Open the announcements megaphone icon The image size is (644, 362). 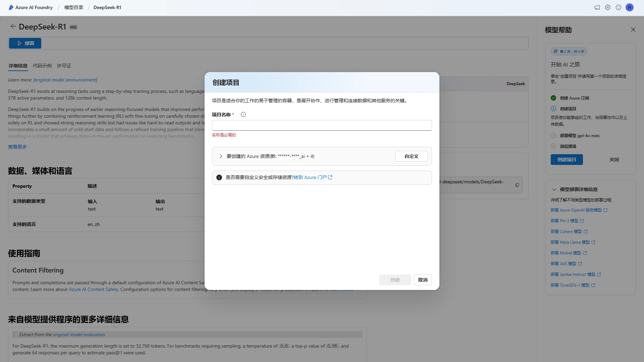[597, 7]
